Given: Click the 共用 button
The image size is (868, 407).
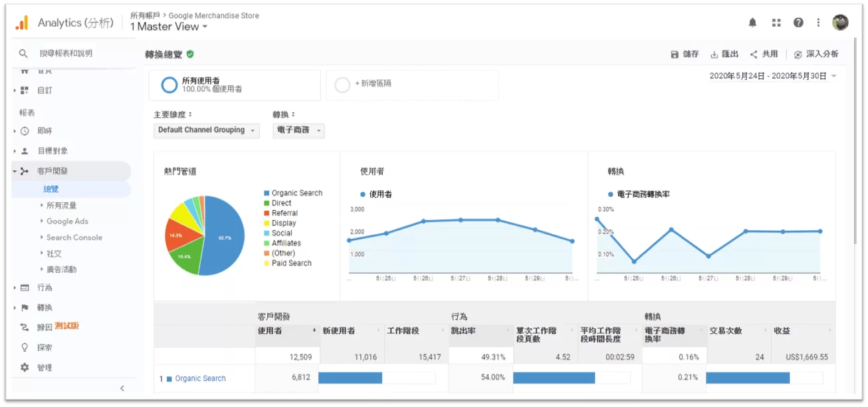Looking at the screenshot, I should (764, 55).
